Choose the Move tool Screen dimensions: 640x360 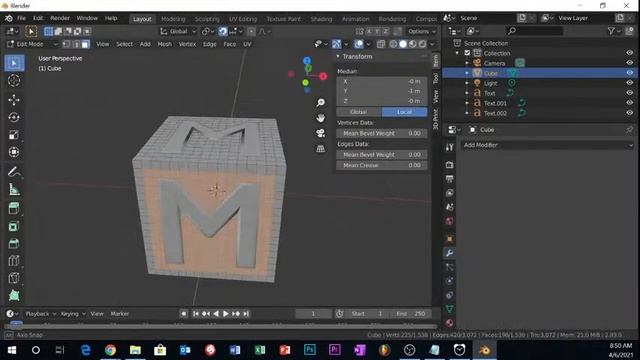(14, 100)
